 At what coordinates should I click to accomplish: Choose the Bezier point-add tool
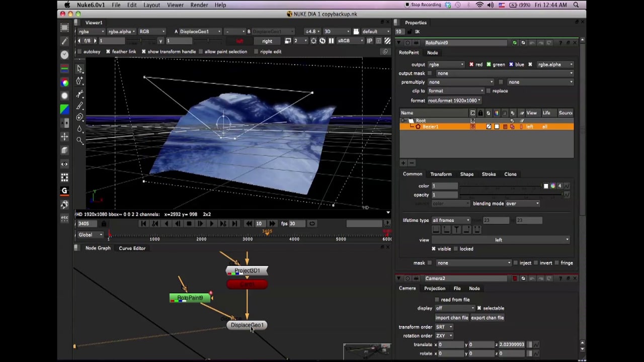point(79,81)
